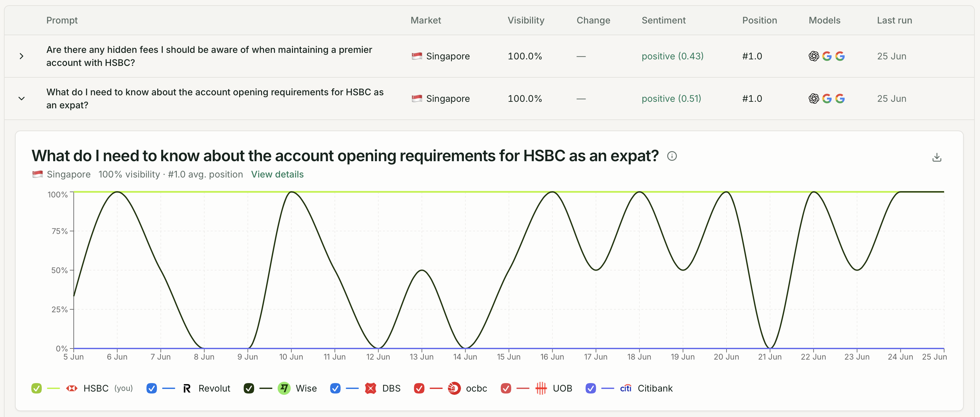Viewport: 980px width, 417px height.
Task: Click the Sentiment column header
Action: tap(664, 20)
